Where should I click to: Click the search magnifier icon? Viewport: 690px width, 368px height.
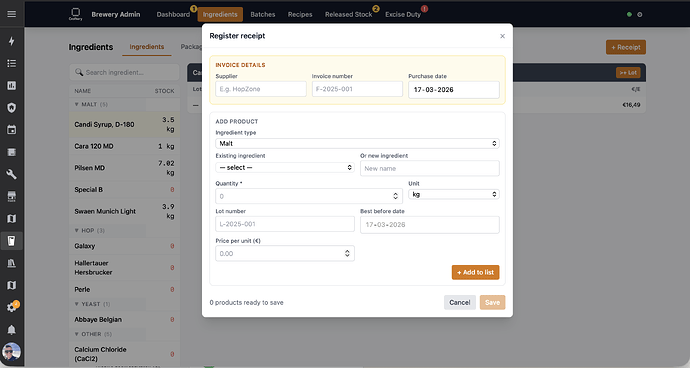[79, 72]
